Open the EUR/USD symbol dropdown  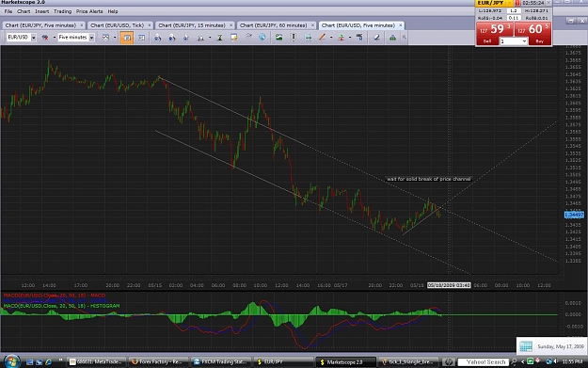[33, 38]
